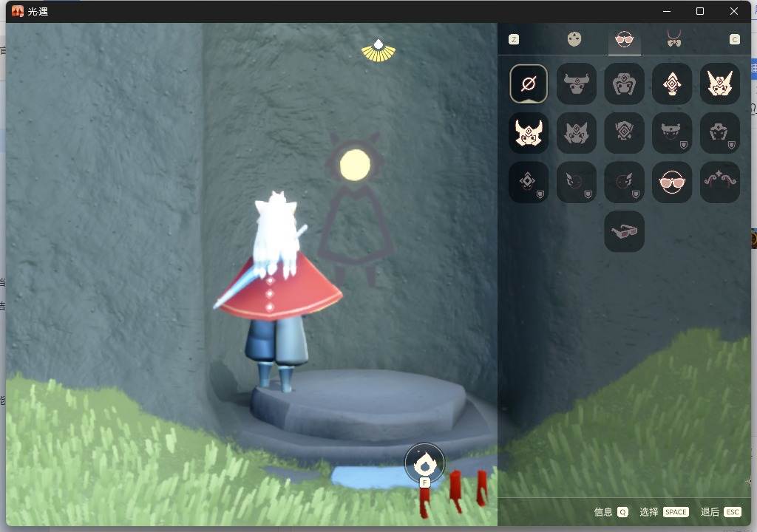757x532 pixels.
Task: Open the mask glasses tab
Action: click(x=624, y=39)
